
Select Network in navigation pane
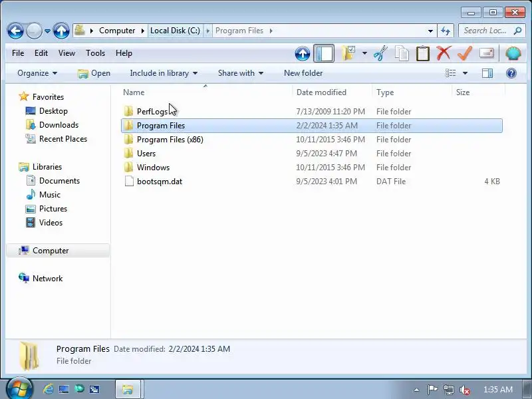47,279
